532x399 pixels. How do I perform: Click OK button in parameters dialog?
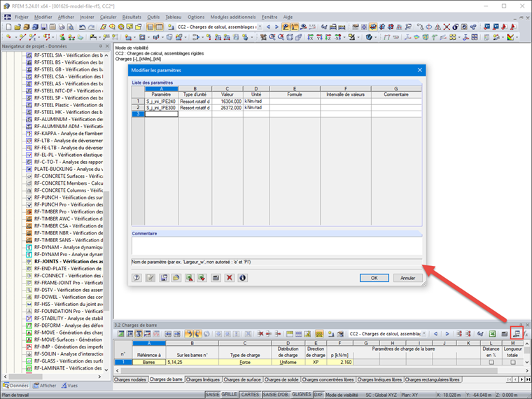pyautogui.click(x=374, y=278)
